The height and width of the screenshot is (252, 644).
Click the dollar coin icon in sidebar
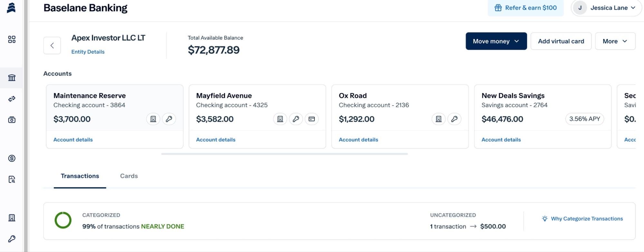coord(12,158)
